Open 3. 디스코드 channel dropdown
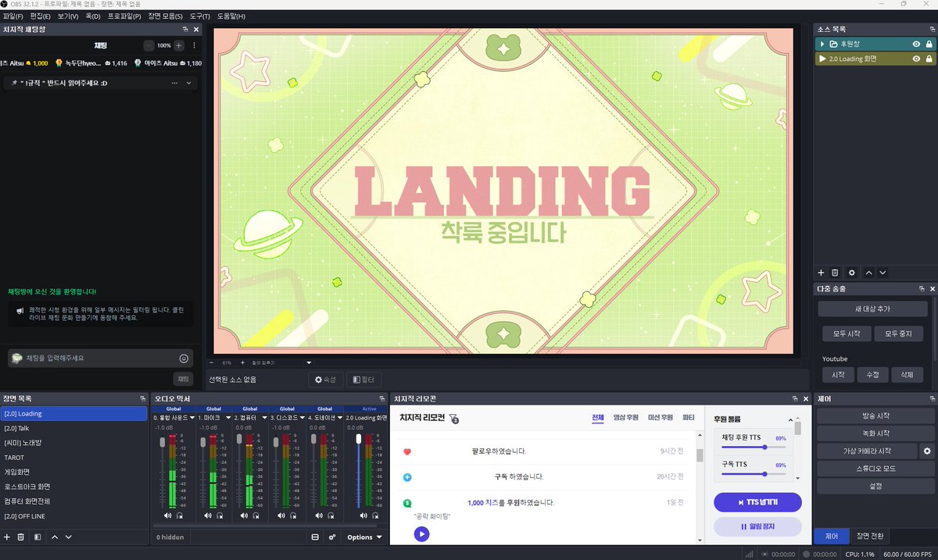Viewport: 938px width, 560px height. [x=303, y=419]
